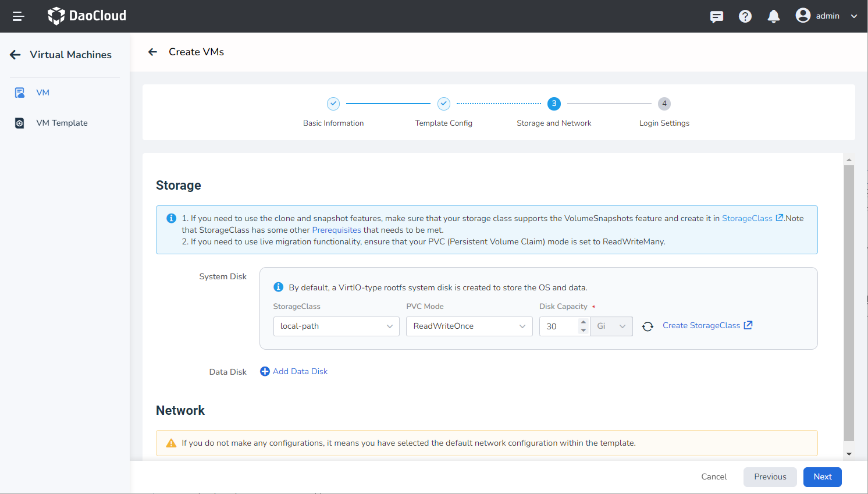Increase disk capacity with up stepper arrow
The width and height of the screenshot is (868, 494).
[x=584, y=322]
